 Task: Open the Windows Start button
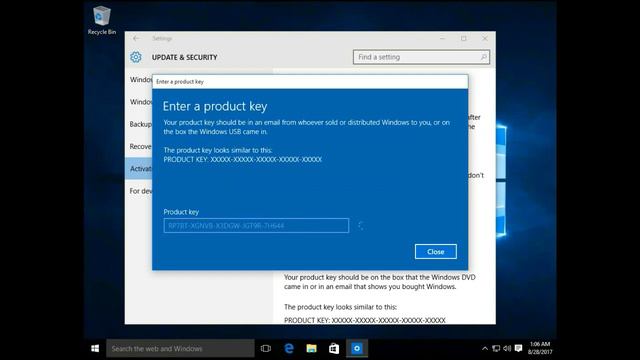click(95, 349)
